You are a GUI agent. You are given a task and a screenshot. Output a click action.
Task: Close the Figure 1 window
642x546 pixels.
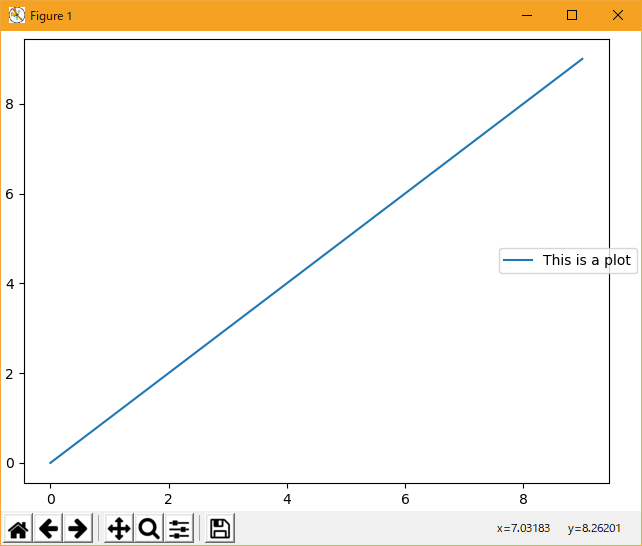[x=618, y=16]
